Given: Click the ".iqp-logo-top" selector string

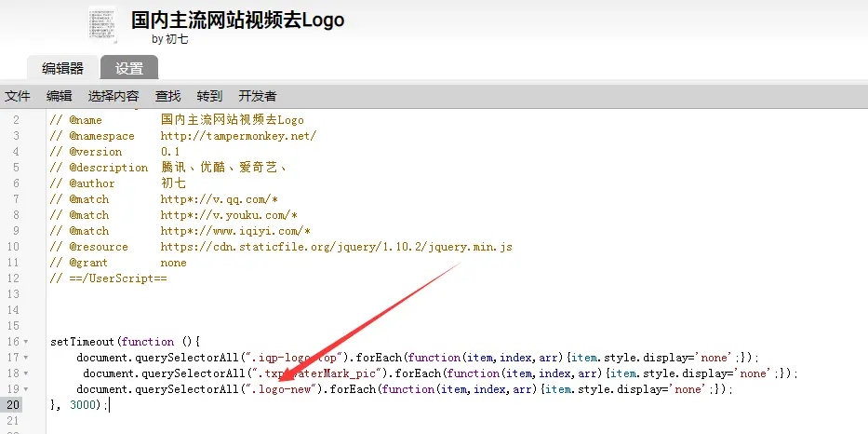Looking at the screenshot, I should [x=296, y=358].
